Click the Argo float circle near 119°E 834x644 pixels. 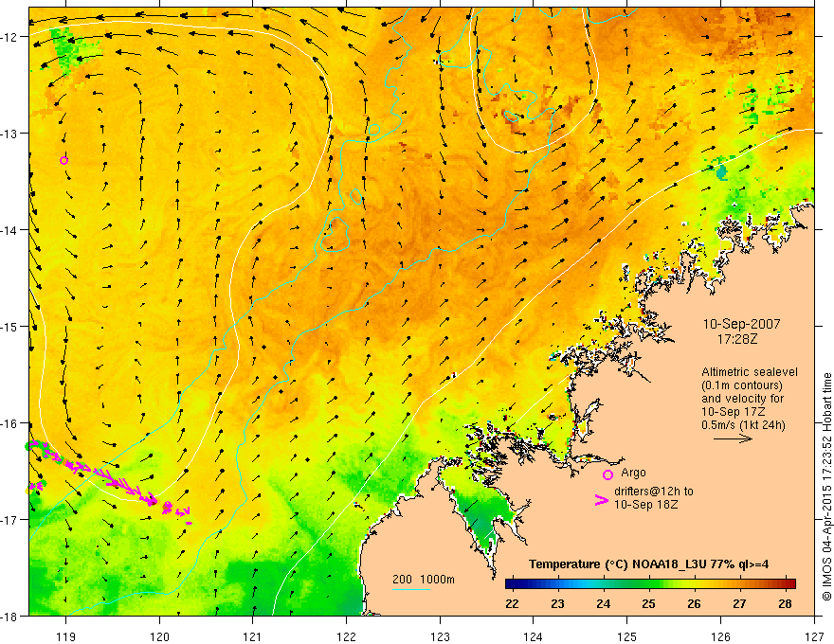pos(63,160)
